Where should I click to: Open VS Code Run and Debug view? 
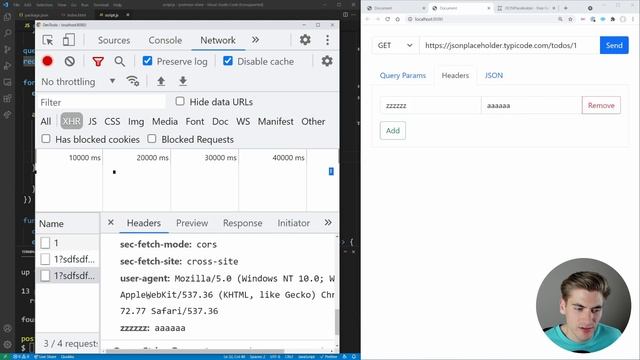coord(7,66)
